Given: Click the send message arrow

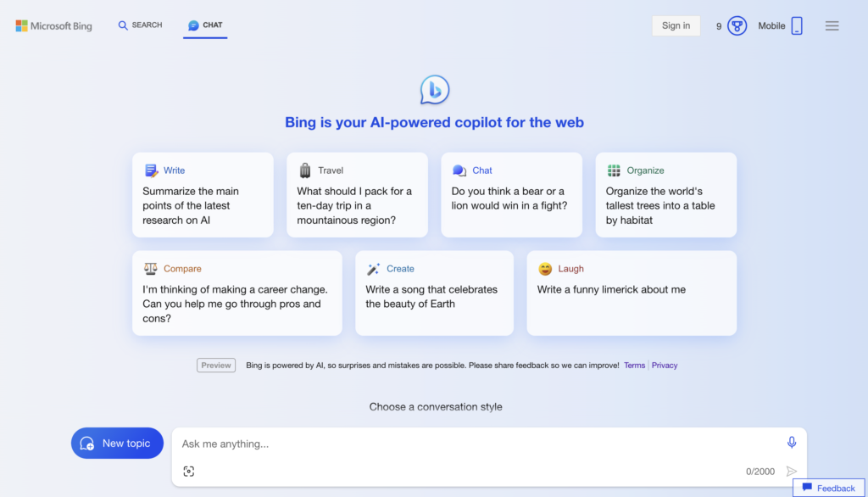Looking at the screenshot, I should [x=792, y=471].
